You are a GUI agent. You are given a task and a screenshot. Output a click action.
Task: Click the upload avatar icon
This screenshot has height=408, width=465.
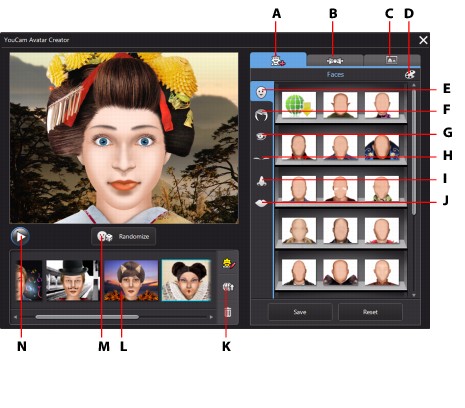point(228,287)
